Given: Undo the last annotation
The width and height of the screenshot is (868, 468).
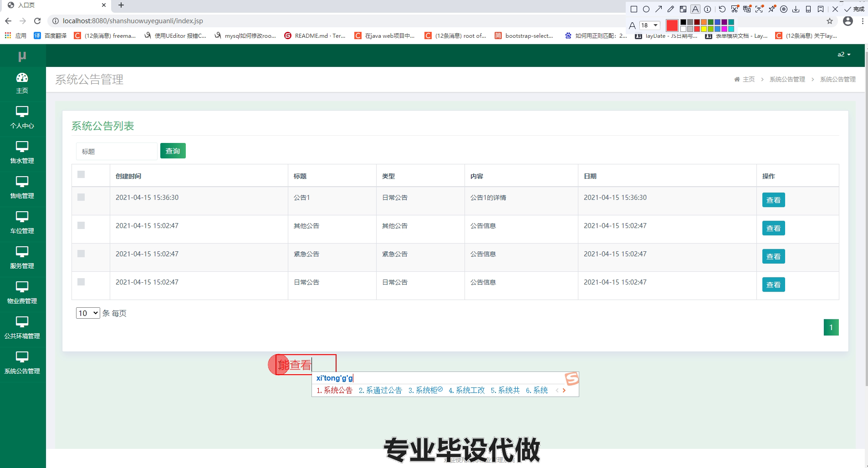Looking at the screenshot, I should coord(722,9).
